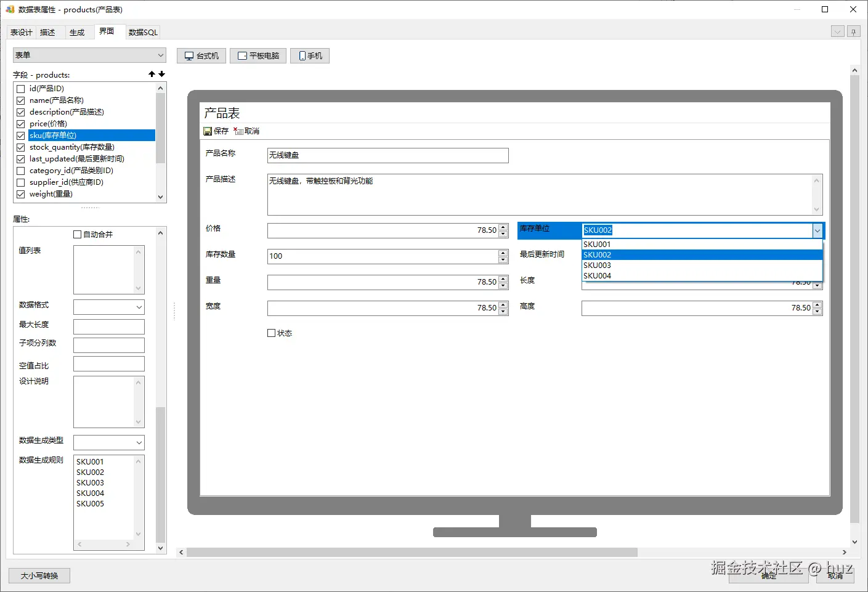
Task: Uncheck the weight(重量) field checkbox
Action: pos(20,194)
